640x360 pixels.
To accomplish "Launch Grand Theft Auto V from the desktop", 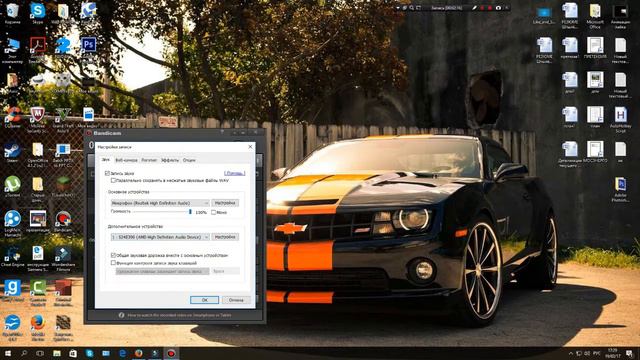I will tap(63, 119).
